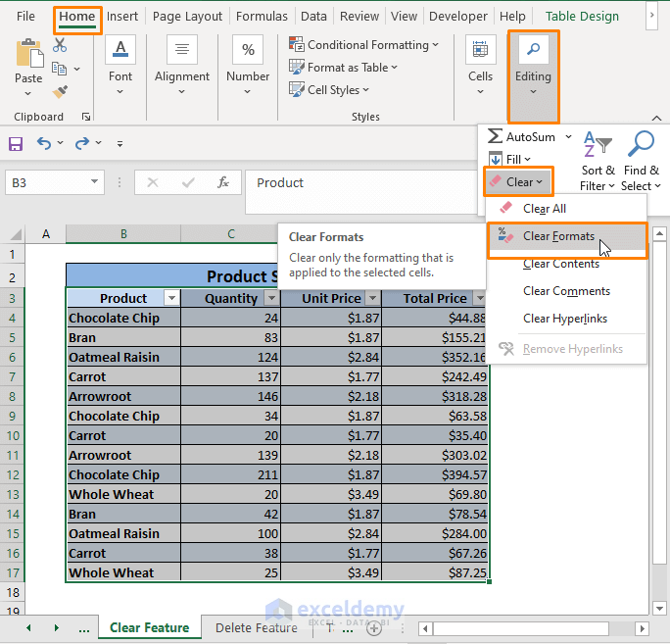Viewport: 670px width, 644px height.
Task: Click the Insert Function fx icon
Action: (222, 182)
